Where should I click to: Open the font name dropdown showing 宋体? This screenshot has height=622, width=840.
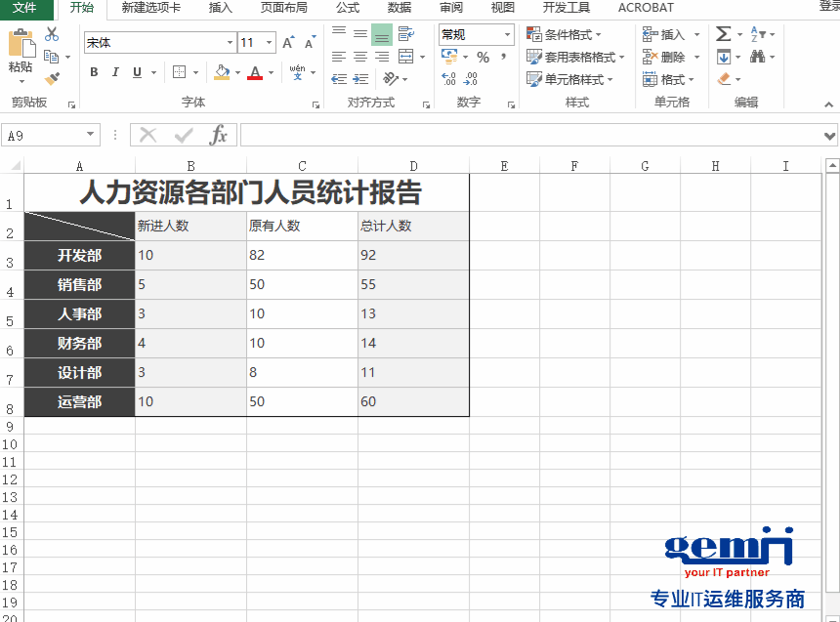tap(156, 41)
